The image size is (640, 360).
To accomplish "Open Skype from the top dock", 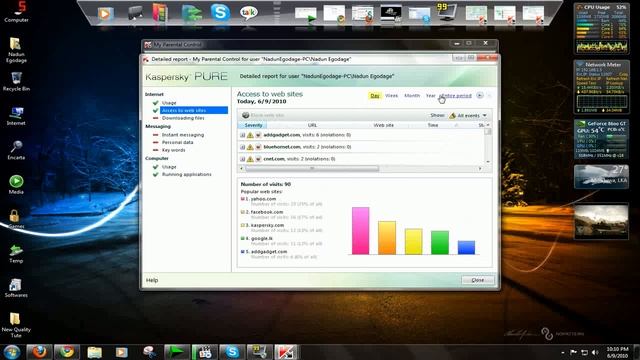I will pos(220,13).
